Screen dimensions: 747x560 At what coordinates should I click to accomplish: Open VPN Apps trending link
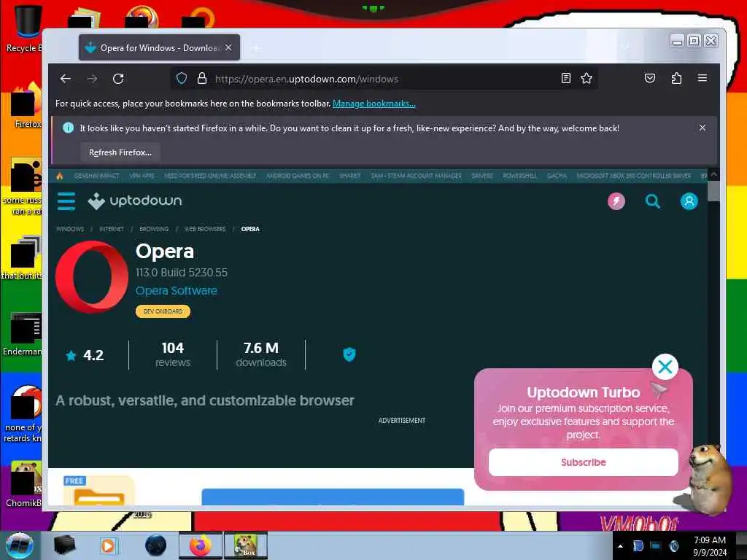click(142, 176)
